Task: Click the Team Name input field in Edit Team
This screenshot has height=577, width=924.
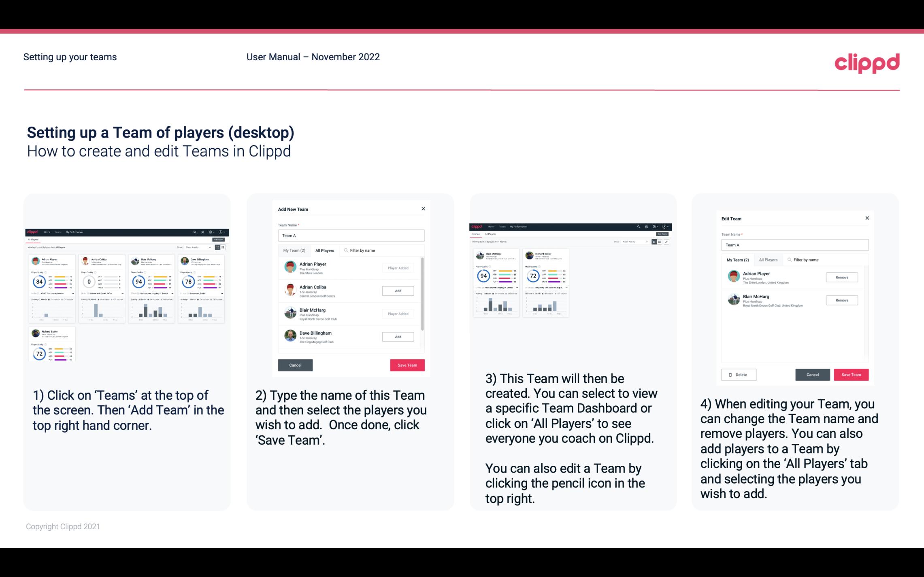Action: [x=794, y=245]
